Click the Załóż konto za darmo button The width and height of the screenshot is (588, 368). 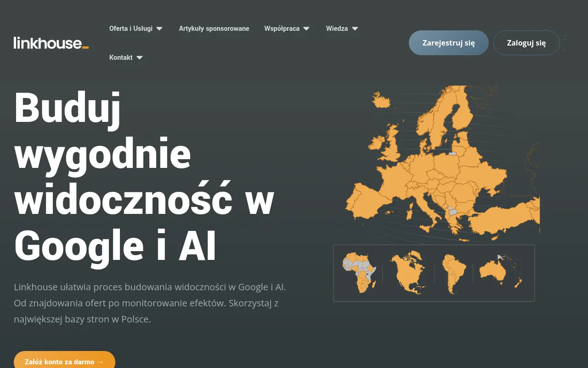(64, 362)
